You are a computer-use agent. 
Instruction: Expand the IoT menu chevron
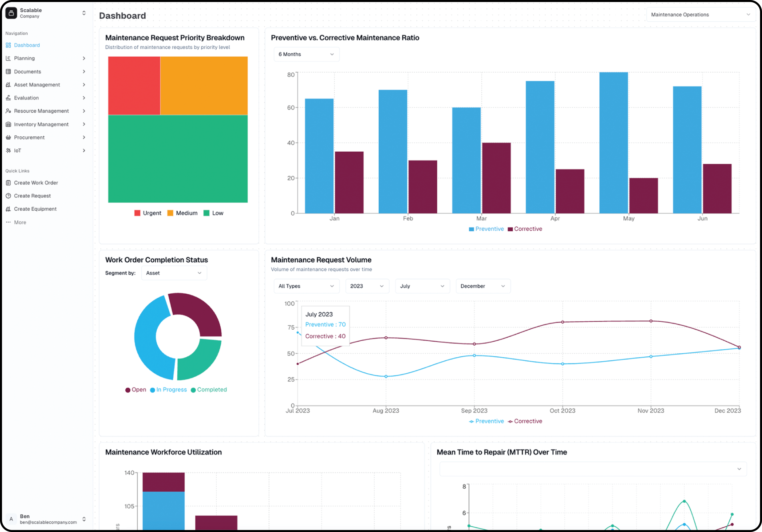(84, 151)
